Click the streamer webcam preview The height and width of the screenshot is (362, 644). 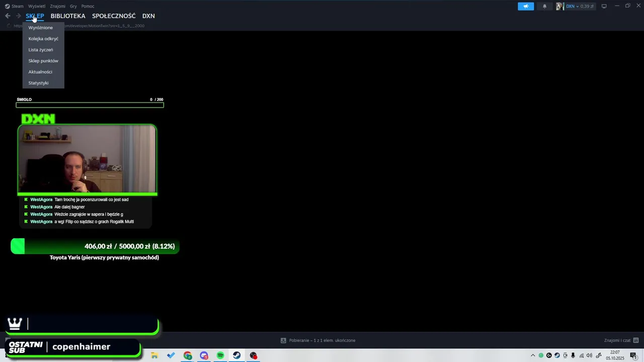87,159
